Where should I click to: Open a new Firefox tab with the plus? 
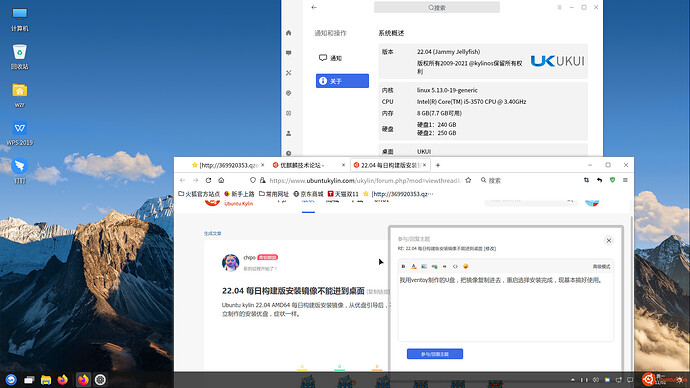[437, 165]
